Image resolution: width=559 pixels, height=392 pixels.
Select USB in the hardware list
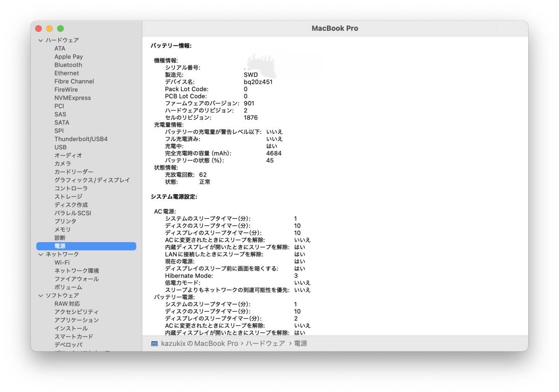point(60,147)
